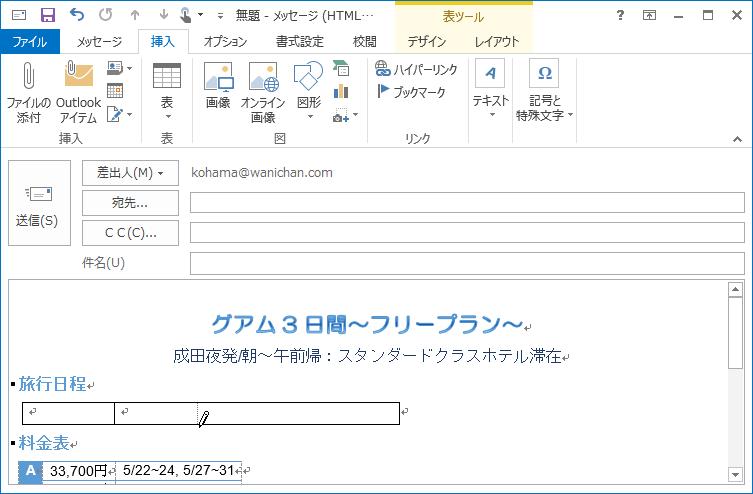
Task: Open the ファイル tab
Action: (30, 42)
